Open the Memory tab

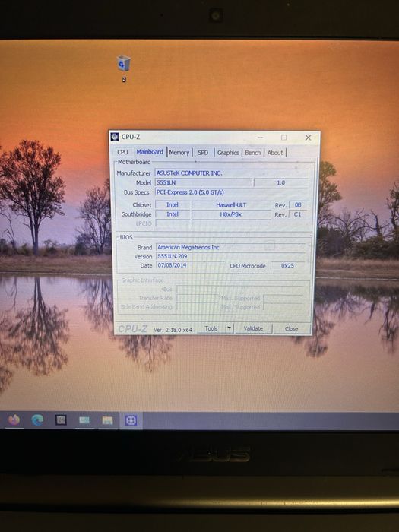tap(179, 152)
